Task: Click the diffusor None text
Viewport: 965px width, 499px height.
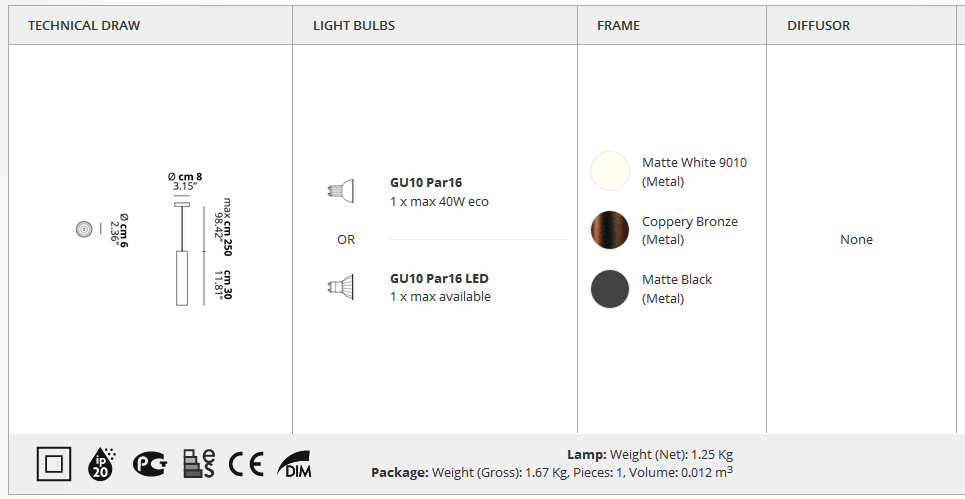Action: tap(856, 239)
